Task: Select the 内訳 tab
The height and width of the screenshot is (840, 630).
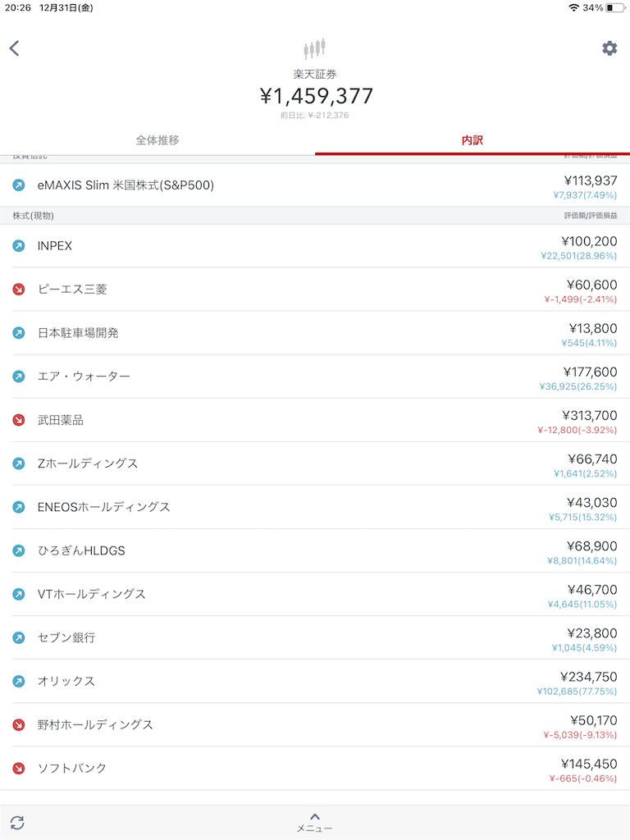Action: tap(472, 140)
